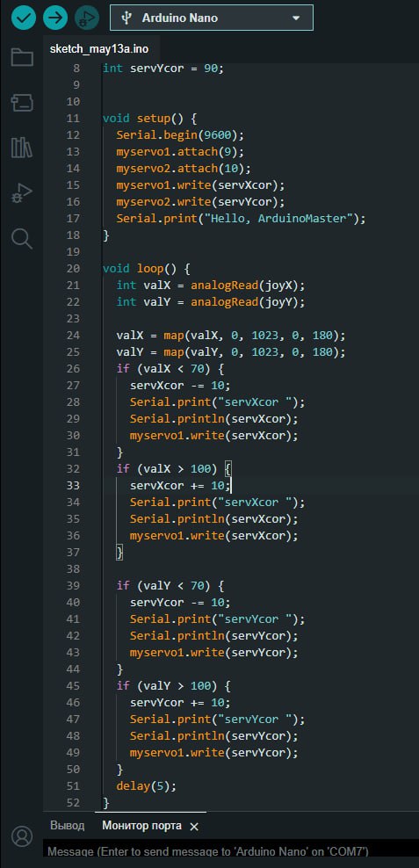Image resolution: width=419 pixels, height=868 pixels.
Task: Upload the sketch with the arrow button
Action: 55,18
